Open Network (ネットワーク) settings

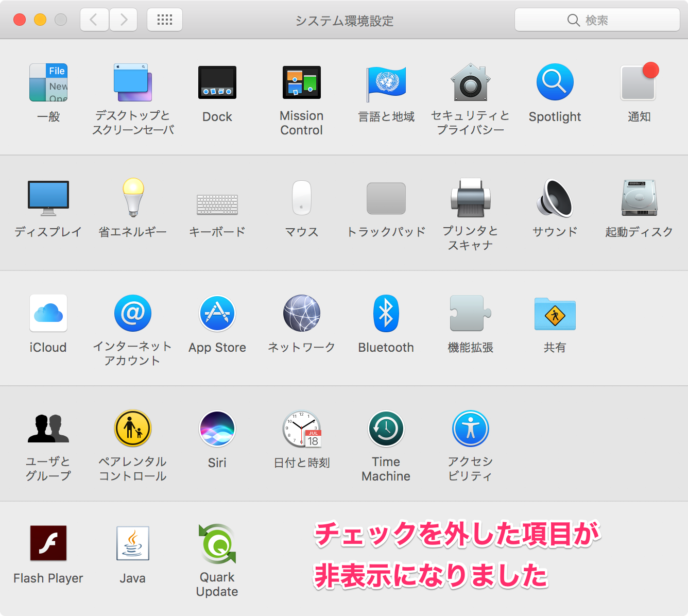[301, 313]
